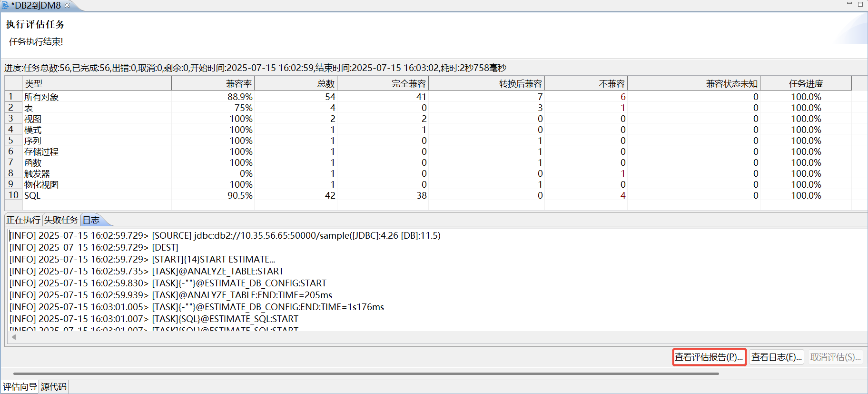Select the 函数 row
868x394 pixels.
(x=428, y=162)
